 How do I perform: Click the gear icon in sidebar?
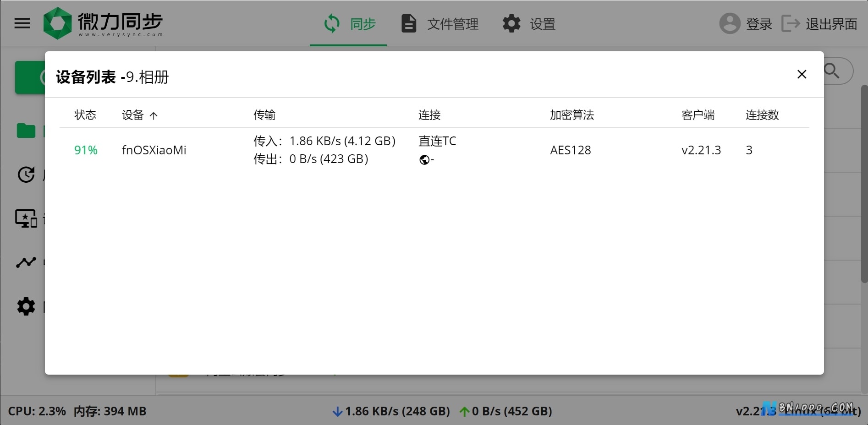[x=26, y=306]
